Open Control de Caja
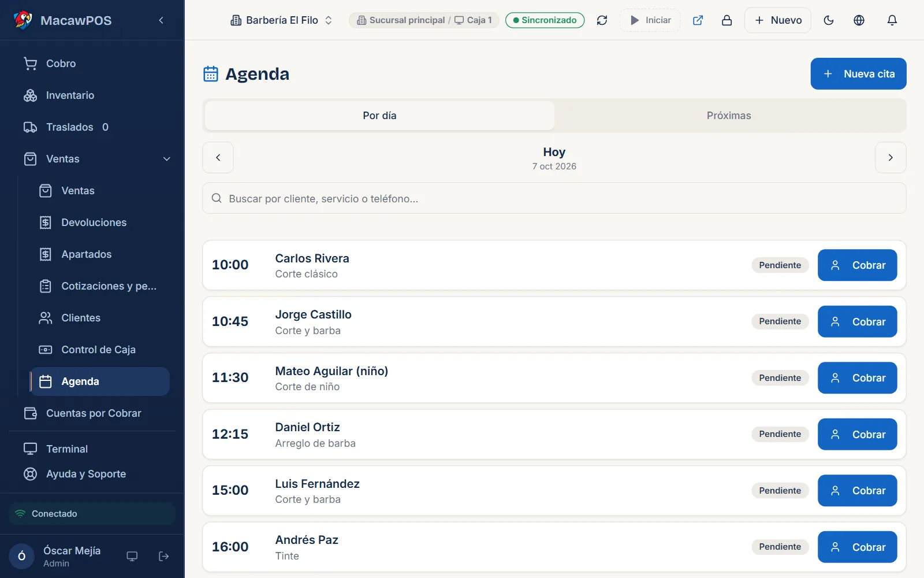The height and width of the screenshot is (578, 924). 100,350
